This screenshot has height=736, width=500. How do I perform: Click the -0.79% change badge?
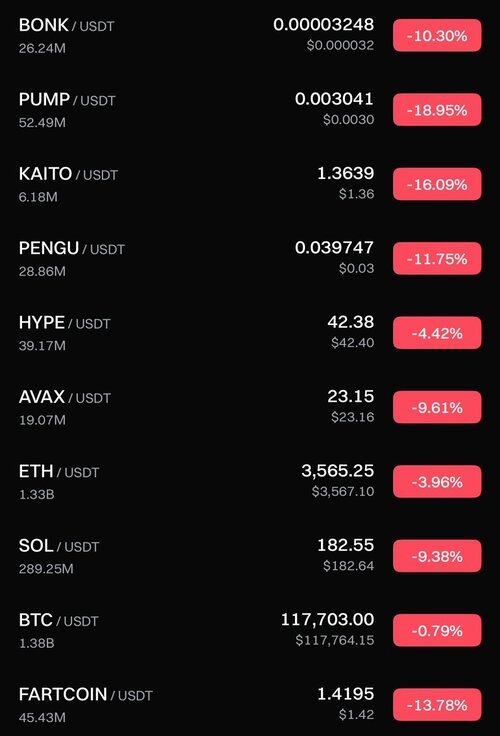[x=437, y=630]
